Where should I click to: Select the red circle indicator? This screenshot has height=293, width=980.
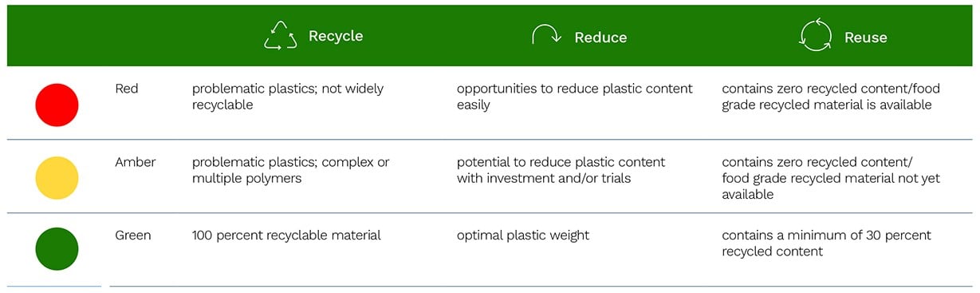(57, 105)
